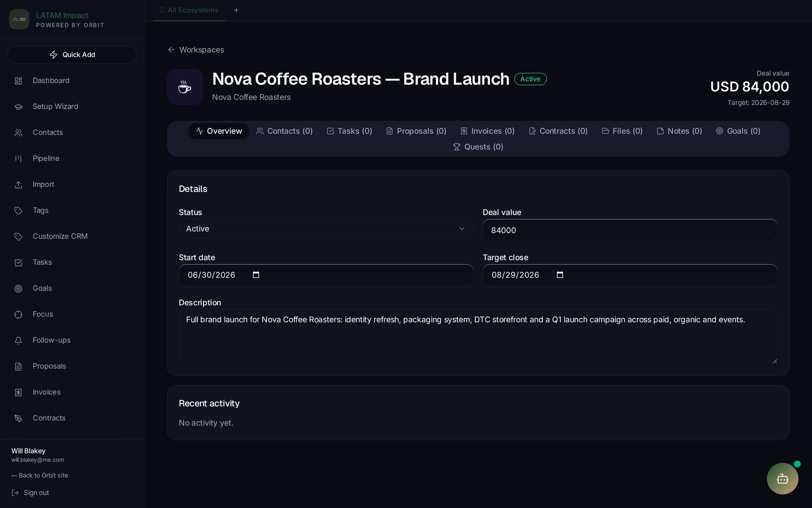
Task: Click the "No activity yet." text
Action: tap(206, 423)
